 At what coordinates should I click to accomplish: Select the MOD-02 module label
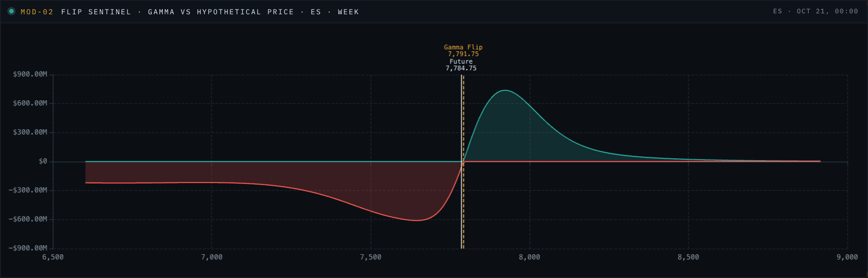(x=37, y=12)
